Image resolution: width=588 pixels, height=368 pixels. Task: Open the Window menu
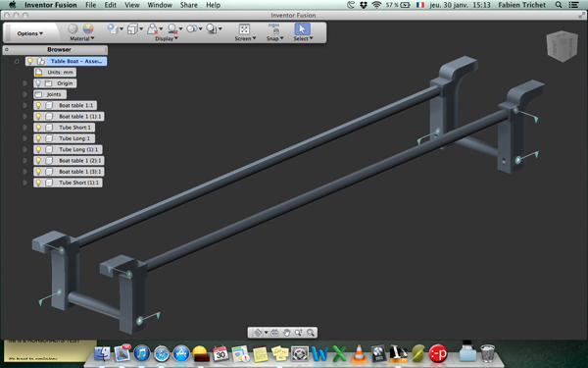(x=160, y=5)
